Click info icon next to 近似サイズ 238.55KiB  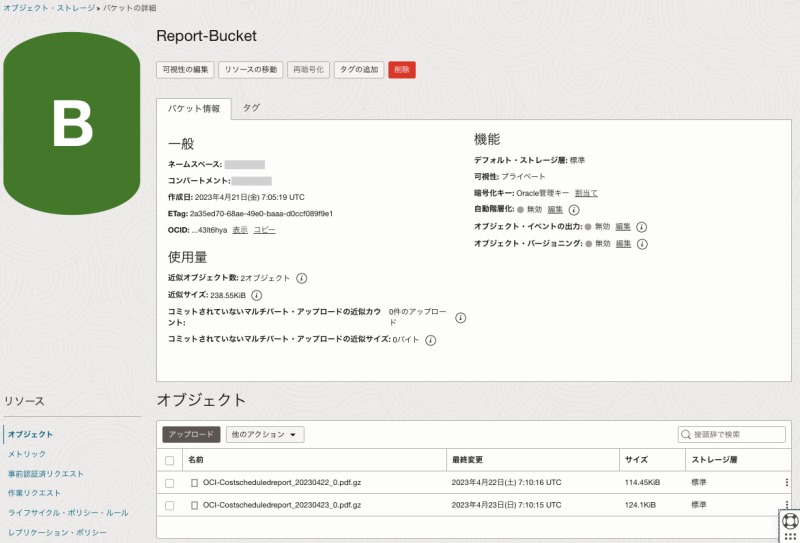coord(256,296)
